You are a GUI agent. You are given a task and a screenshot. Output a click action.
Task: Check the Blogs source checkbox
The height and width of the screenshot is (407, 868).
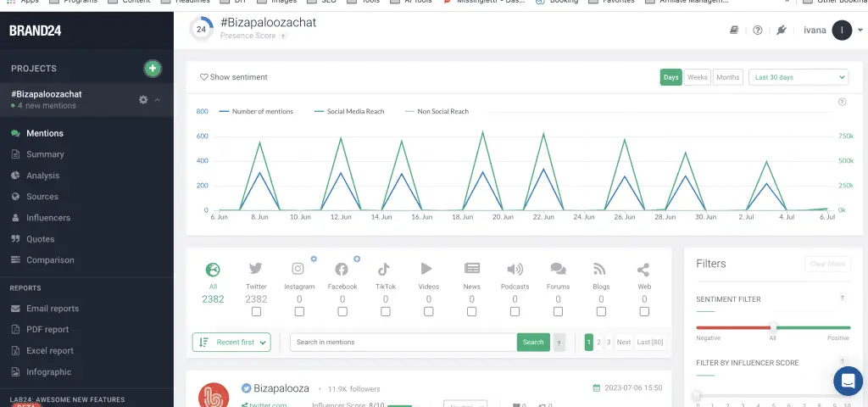point(601,312)
